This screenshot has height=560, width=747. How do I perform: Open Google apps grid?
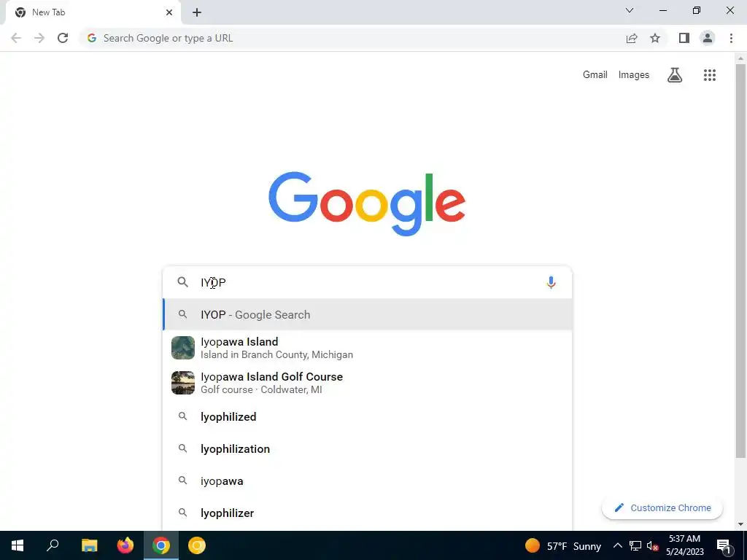[710, 75]
